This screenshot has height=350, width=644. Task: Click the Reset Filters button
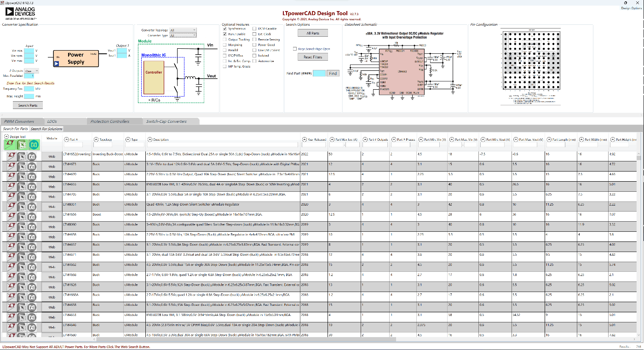313,57
